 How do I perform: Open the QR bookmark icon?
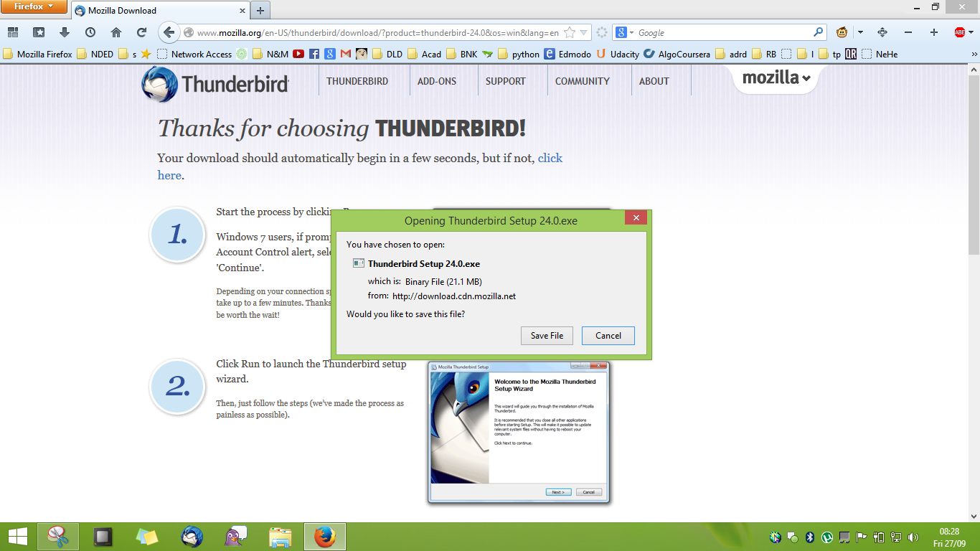(x=851, y=54)
